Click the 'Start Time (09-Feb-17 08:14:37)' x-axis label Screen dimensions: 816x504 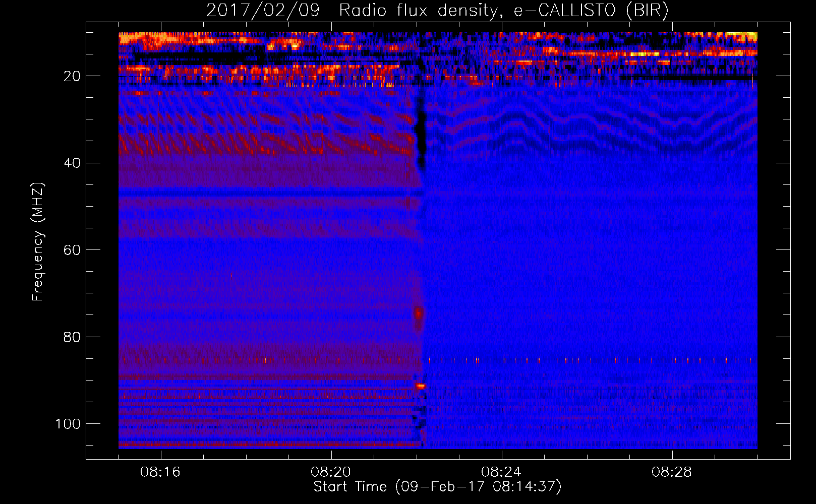[x=437, y=487]
